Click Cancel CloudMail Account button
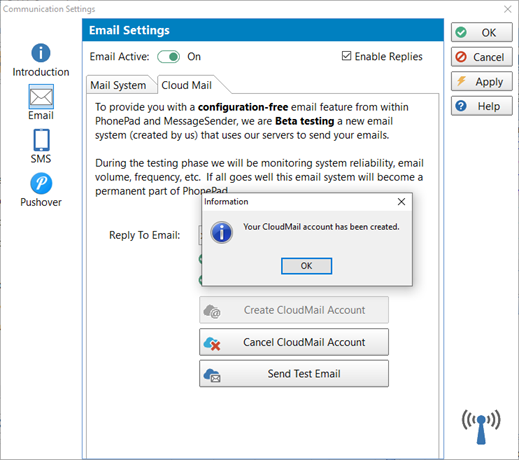 click(294, 342)
